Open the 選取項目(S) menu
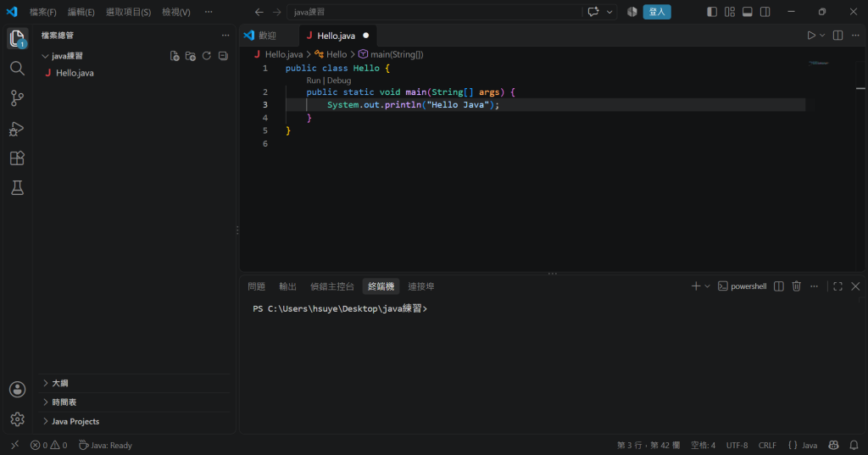Image resolution: width=868 pixels, height=455 pixels. [x=129, y=12]
